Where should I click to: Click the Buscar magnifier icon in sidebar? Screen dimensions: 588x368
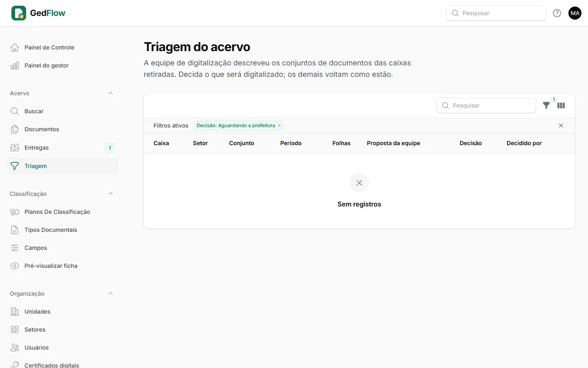(x=15, y=111)
